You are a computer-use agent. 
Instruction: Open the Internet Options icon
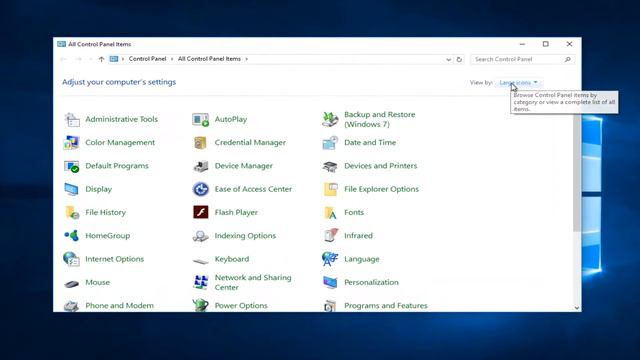(x=71, y=259)
